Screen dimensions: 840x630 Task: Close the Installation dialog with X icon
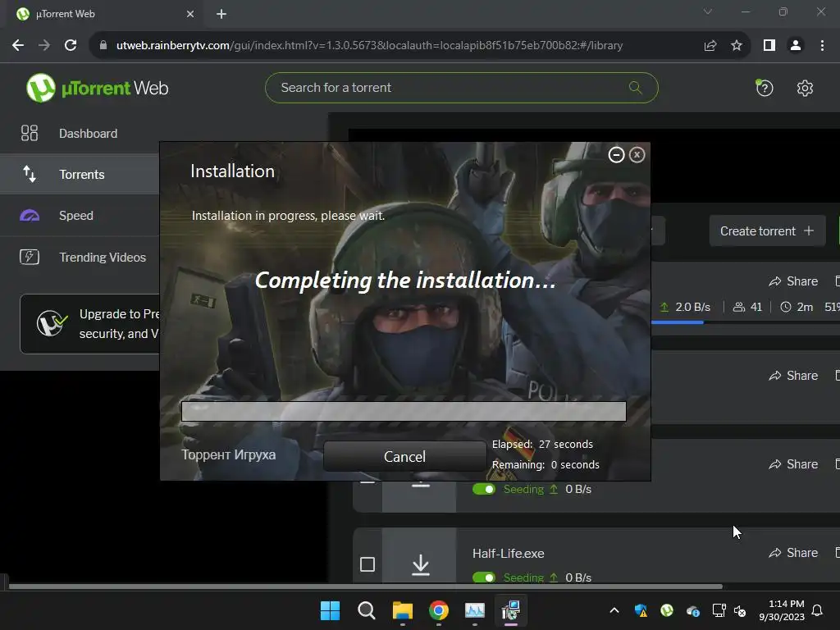pos(637,155)
